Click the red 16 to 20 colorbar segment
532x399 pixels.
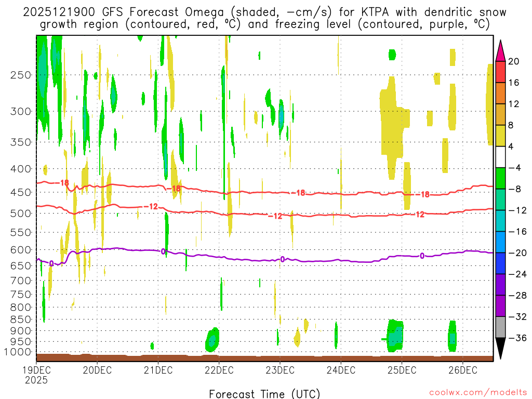pos(500,72)
